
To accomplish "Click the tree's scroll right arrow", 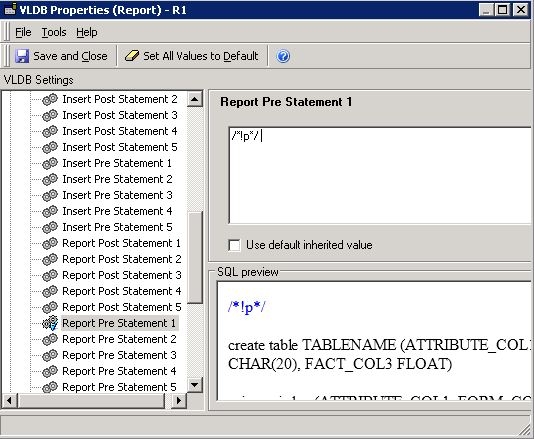I will 178,400.
